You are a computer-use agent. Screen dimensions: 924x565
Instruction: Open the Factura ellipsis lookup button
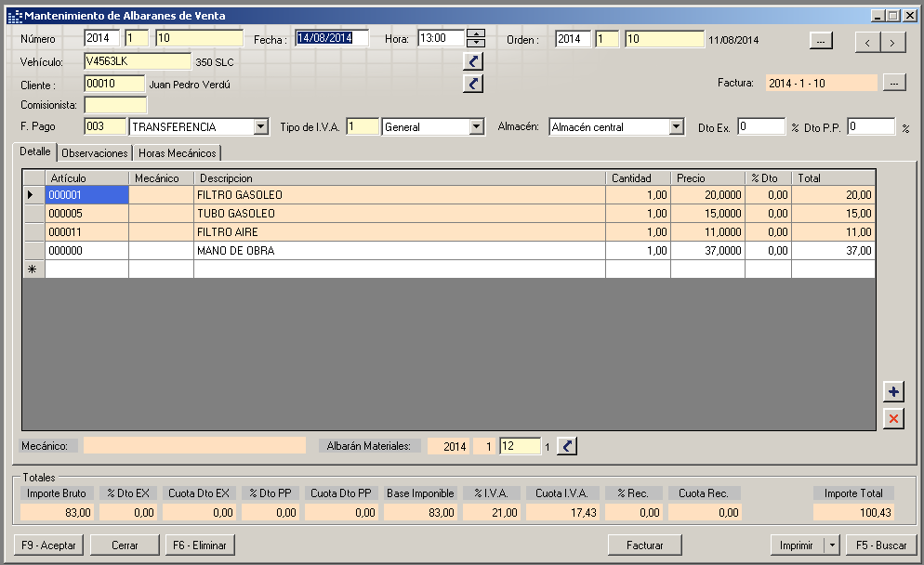click(x=894, y=83)
